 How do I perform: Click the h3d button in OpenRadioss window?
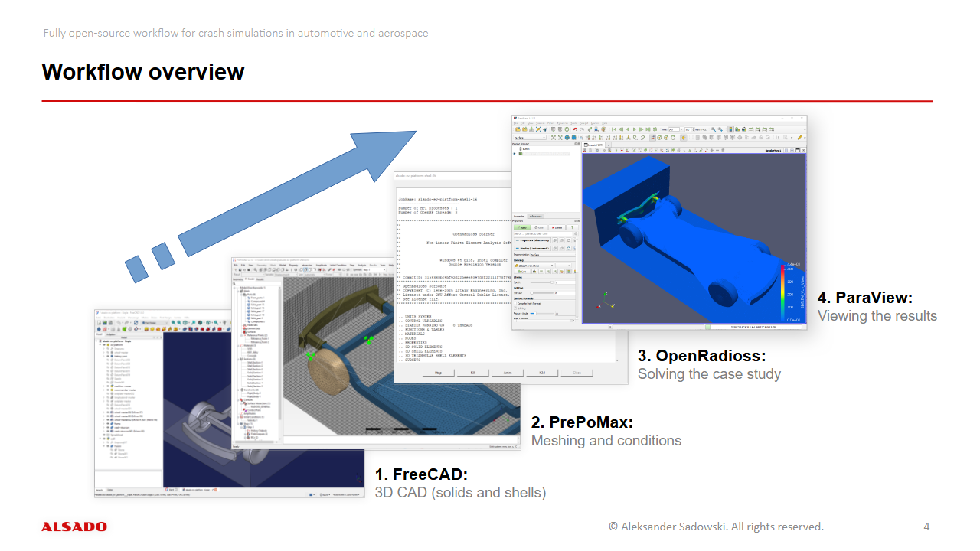coord(541,373)
